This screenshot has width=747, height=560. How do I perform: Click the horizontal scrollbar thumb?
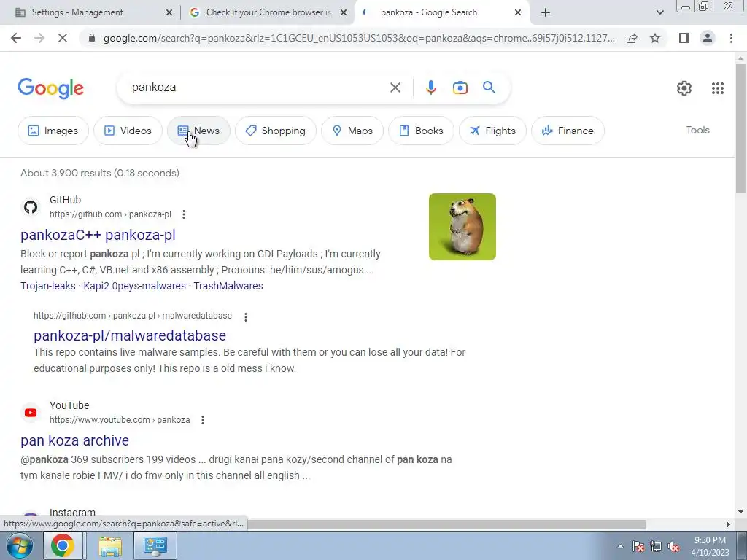(446, 524)
